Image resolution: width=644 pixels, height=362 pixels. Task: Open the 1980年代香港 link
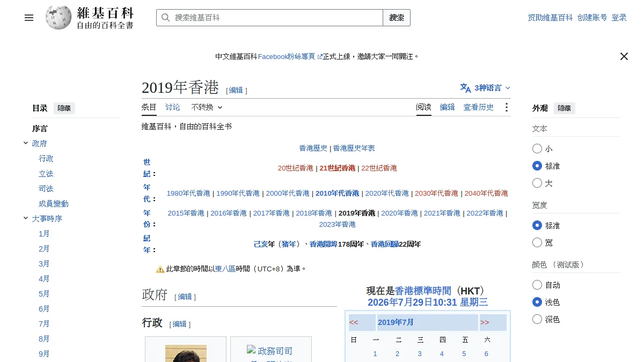(188, 193)
